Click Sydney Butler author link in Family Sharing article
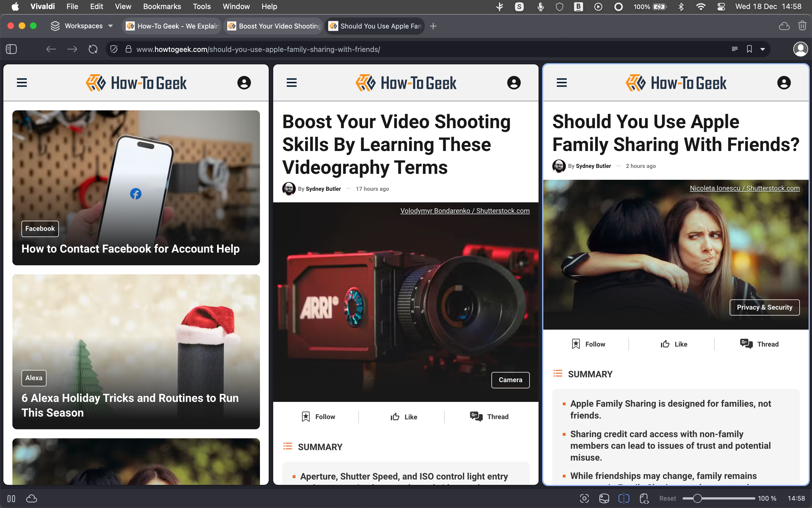 pos(593,166)
